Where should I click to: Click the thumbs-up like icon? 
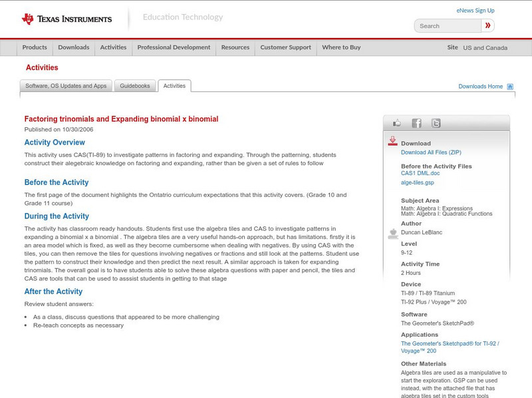point(396,123)
